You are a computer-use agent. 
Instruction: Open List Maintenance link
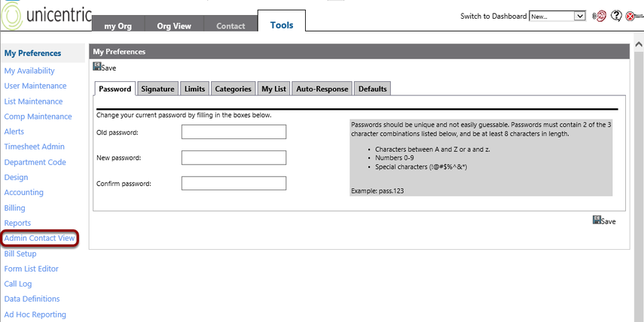(x=33, y=102)
